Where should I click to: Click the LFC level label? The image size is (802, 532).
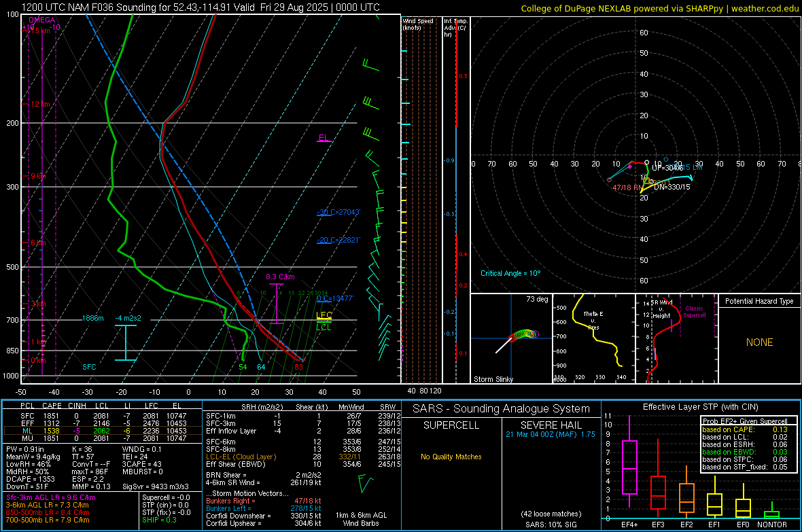(x=324, y=315)
